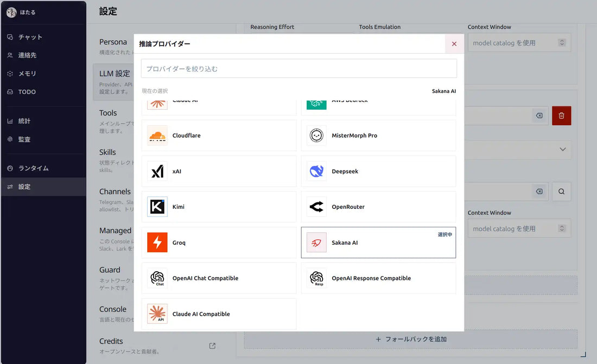Viewport: 597px width, 364px height.
Task: Click the Tools Emulation label
Action: [x=379, y=27]
